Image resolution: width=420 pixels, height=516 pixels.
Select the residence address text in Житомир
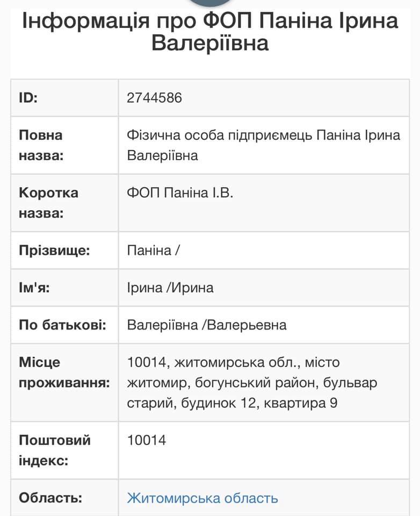(252, 383)
